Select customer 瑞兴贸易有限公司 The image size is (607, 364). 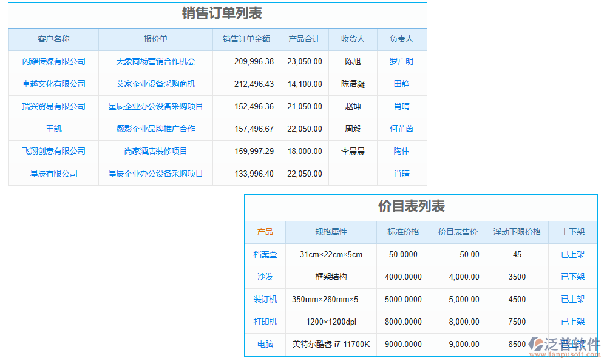tap(53, 106)
